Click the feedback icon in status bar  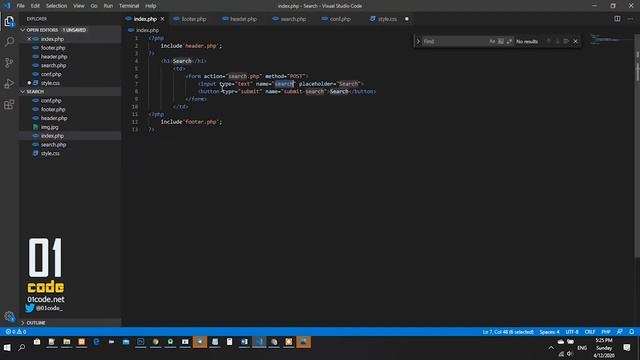[x=620, y=332]
